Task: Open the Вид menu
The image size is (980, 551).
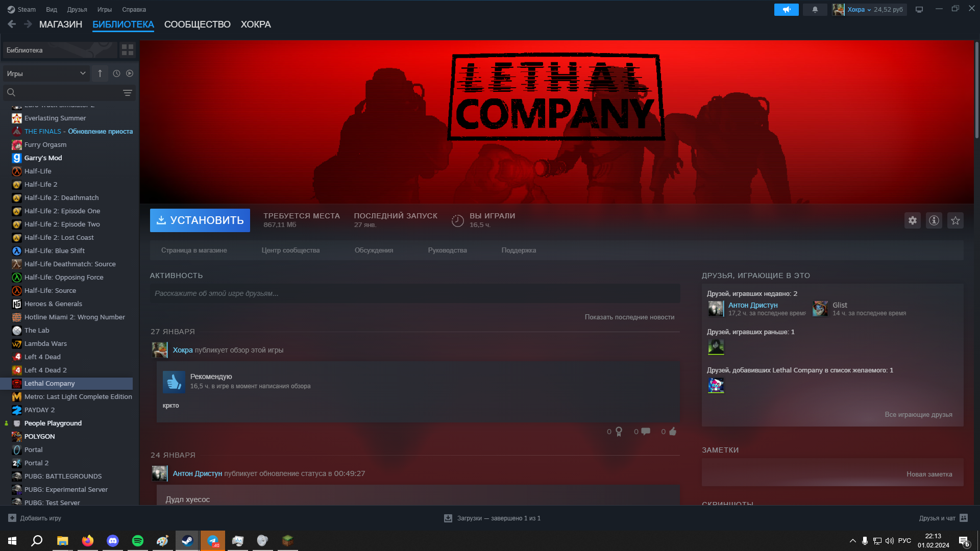Action: (52, 10)
